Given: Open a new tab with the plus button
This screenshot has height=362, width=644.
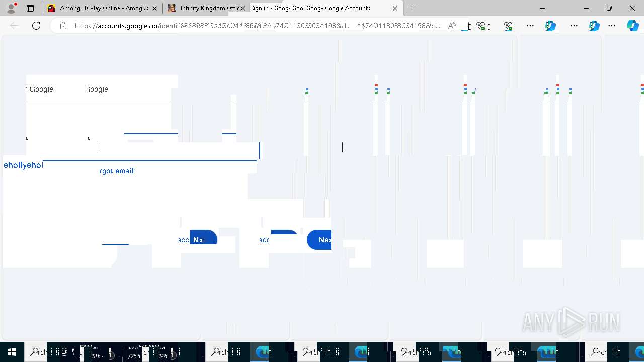Looking at the screenshot, I should click(412, 8).
